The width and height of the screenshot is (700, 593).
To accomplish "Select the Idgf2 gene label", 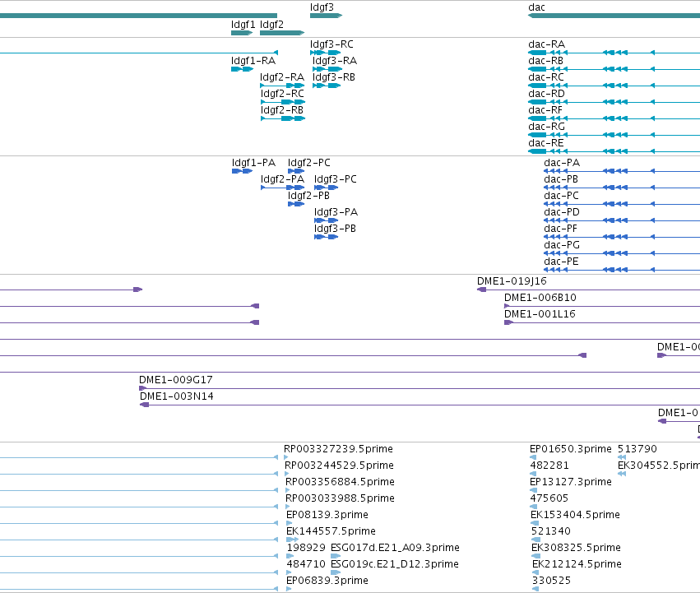I will (271, 25).
